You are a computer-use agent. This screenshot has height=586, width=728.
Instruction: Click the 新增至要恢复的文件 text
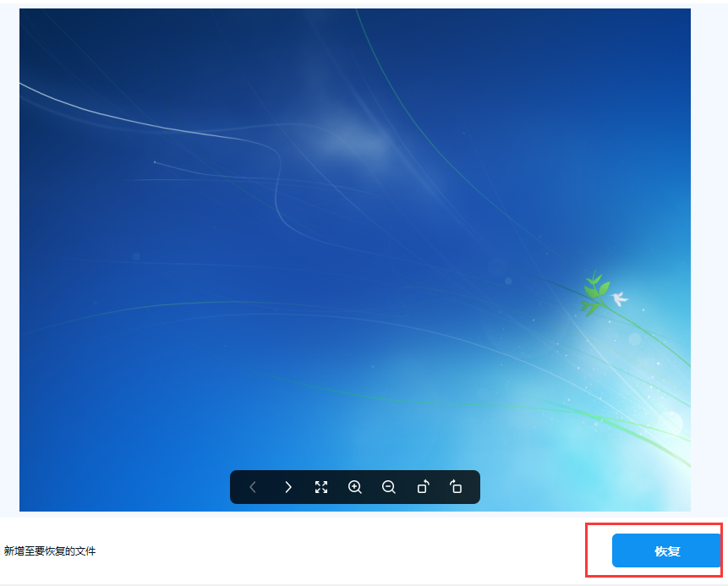[x=50, y=551]
